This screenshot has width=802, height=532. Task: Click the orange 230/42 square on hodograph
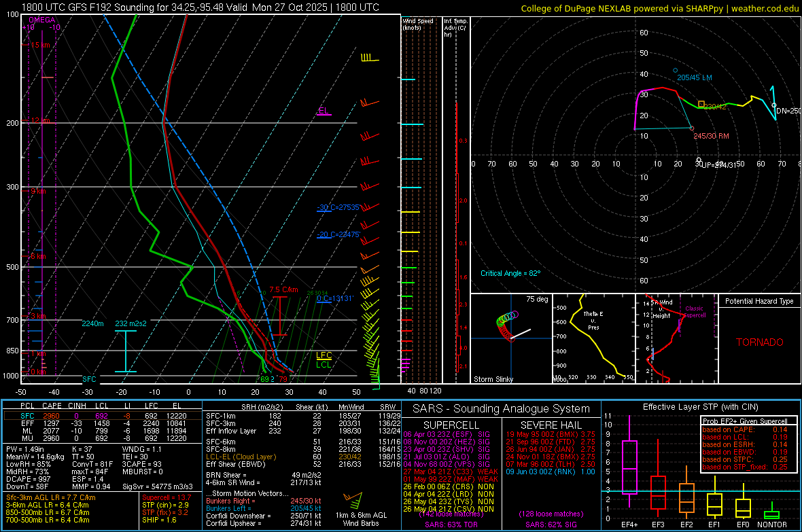coord(701,104)
